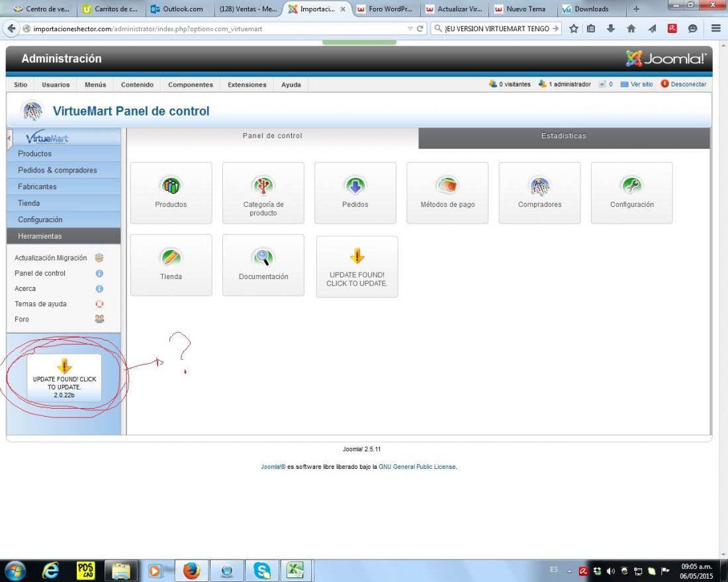The width and height of the screenshot is (728, 582).
Task: Open the Contenido menu
Action: pos(137,85)
